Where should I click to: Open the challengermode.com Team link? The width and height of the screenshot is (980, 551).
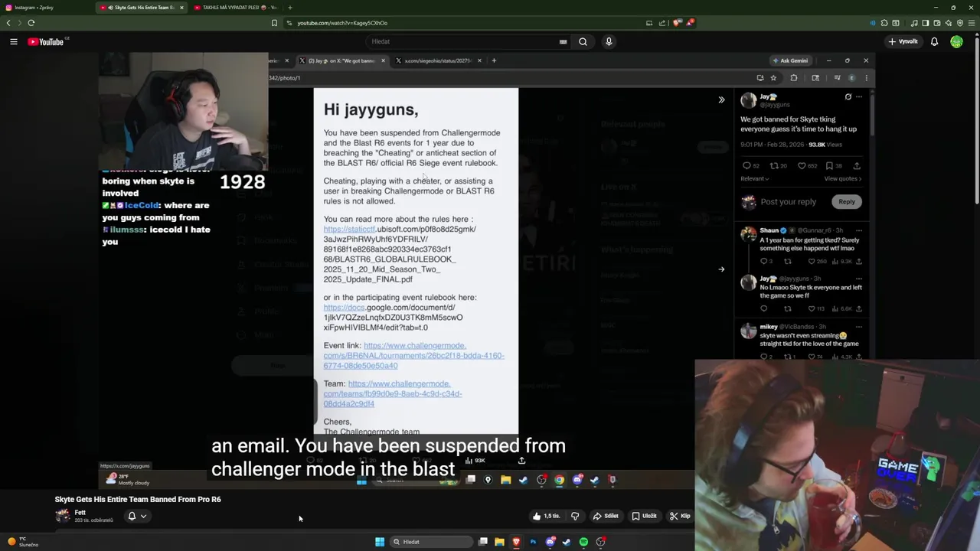[392, 393]
